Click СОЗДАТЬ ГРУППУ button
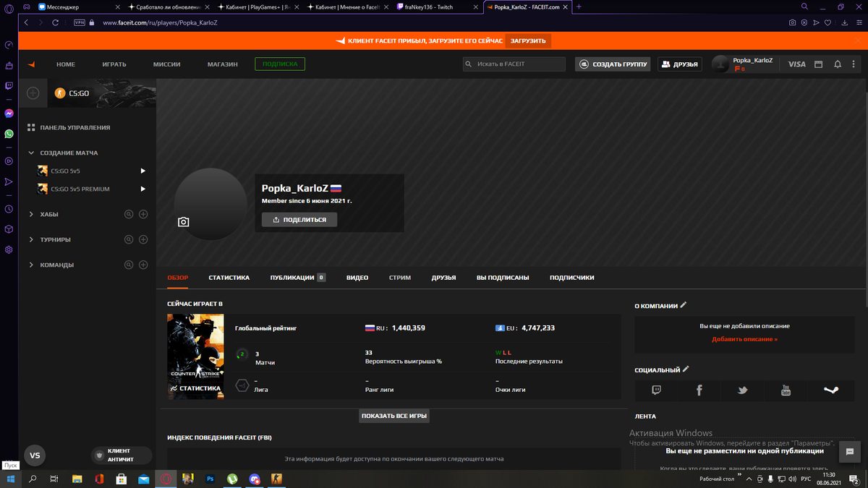The width and height of the screenshot is (868, 488). [613, 64]
